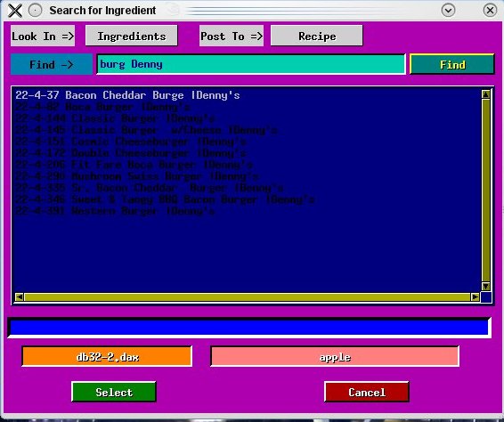Click the "Post To =>" button
This screenshot has height=422, width=504.
click(x=232, y=36)
